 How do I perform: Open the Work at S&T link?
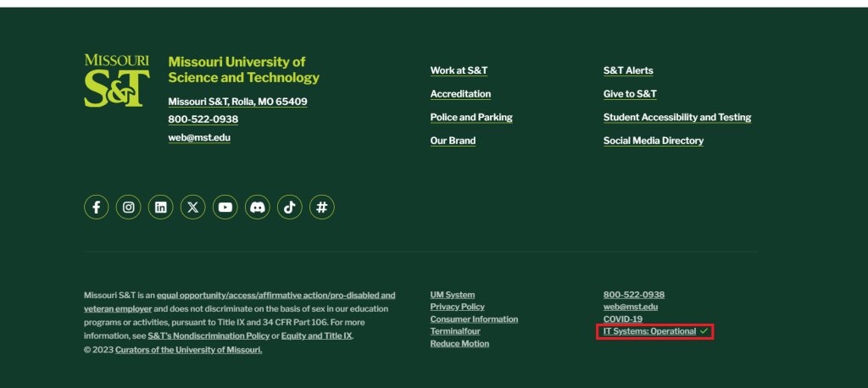pos(459,70)
